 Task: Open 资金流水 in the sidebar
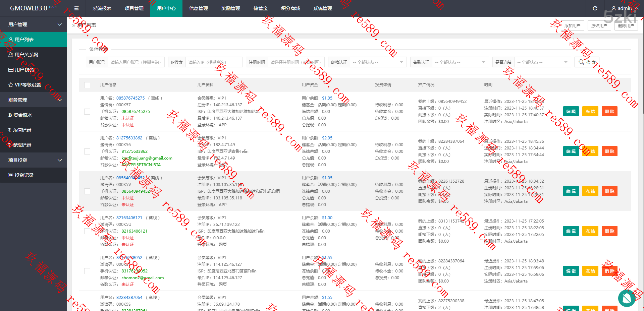coord(22,115)
